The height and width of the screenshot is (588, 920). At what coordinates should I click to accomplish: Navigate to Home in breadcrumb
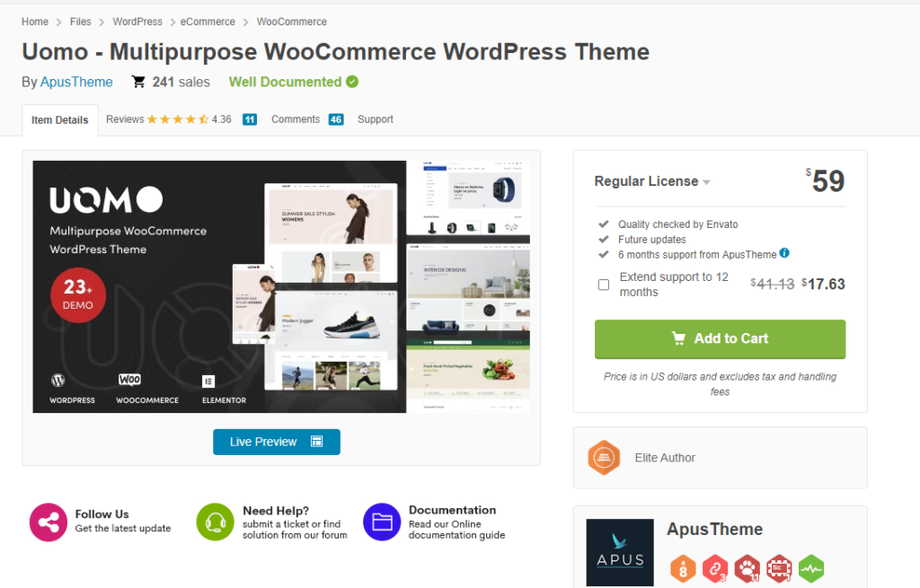coord(35,22)
